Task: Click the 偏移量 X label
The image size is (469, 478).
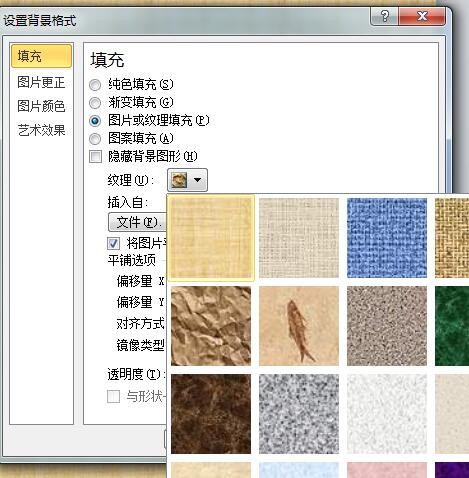Action: point(140,281)
